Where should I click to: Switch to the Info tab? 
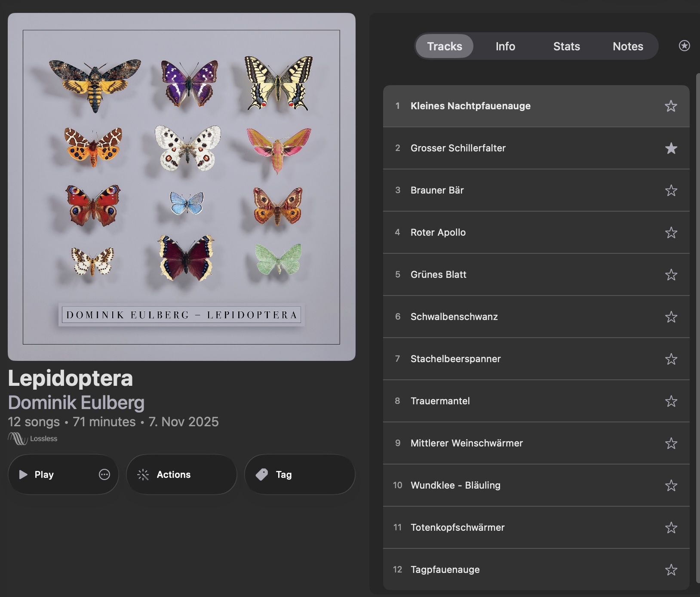coord(505,46)
